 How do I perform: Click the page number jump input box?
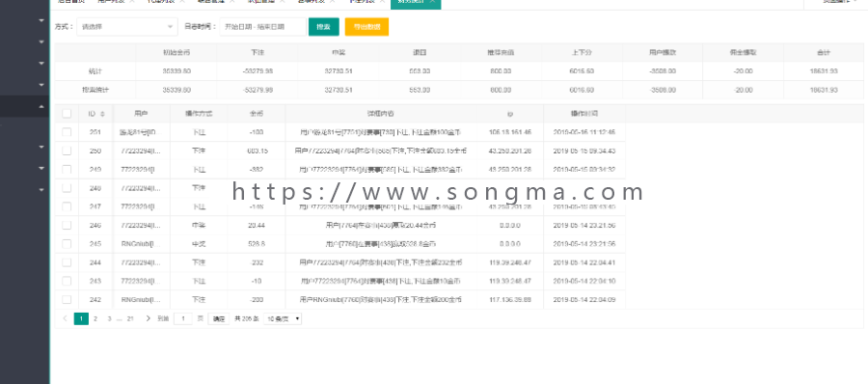[x=183, y=318]
